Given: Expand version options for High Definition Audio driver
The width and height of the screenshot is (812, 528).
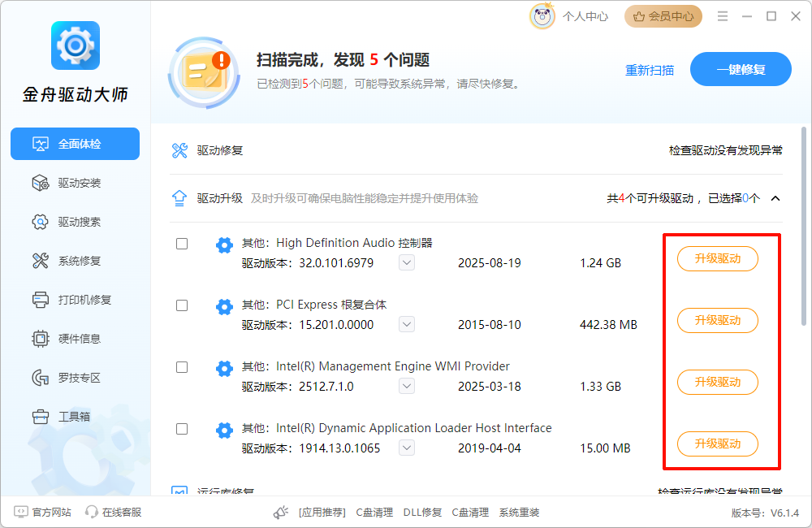Looking at the screenshot, I should (406, 262).
